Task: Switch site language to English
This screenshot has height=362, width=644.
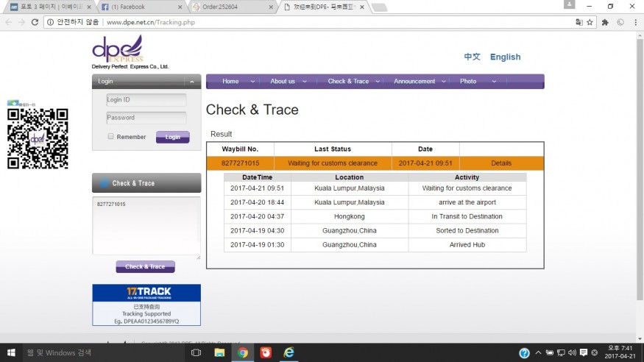Action: 505,57
